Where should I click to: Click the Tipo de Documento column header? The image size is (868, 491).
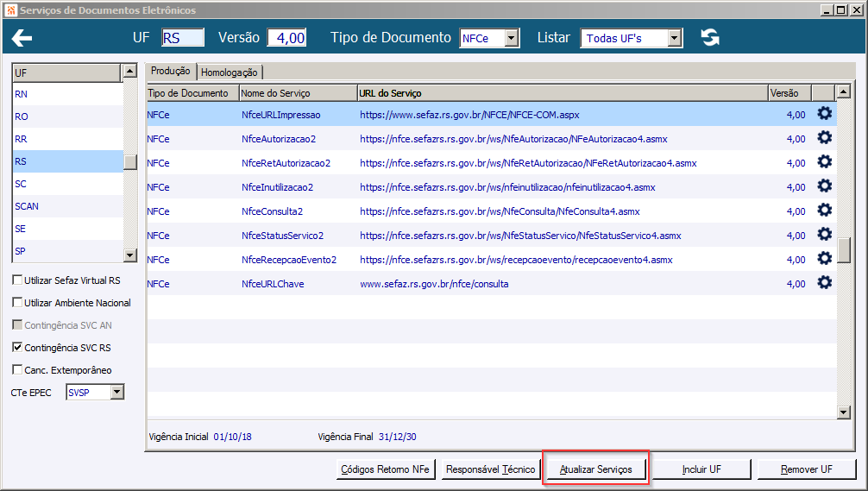coord(192,93)
